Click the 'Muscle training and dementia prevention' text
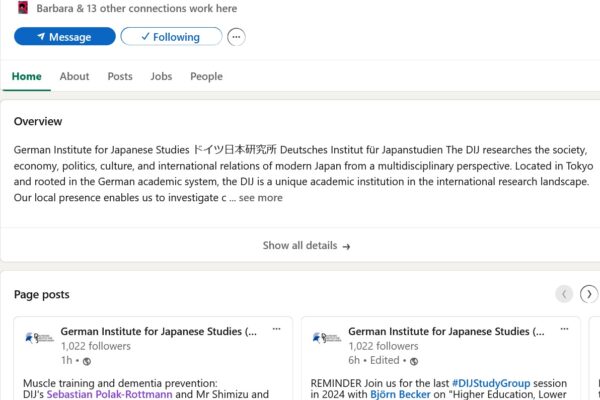The height and width of the screenshot is (400, 600). 120,383
